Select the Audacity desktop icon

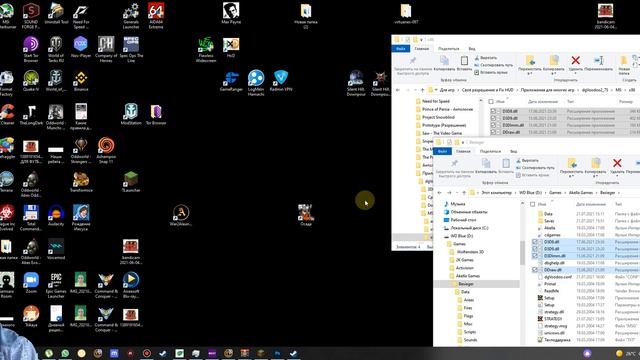(x=56, y=216)
